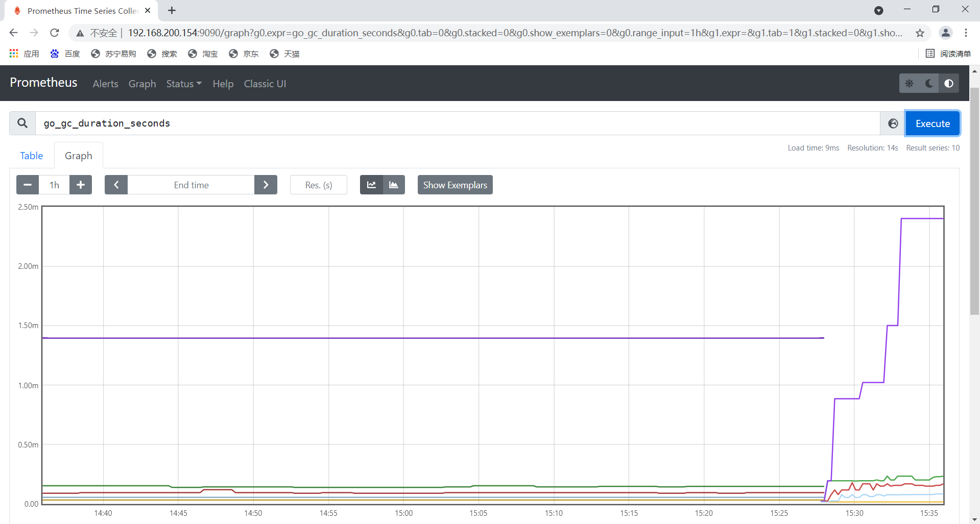The width and height of the screenshot is (980, 524).
Task: Select browser-preferred theme contrast icon
Action: click(x=948, y=84)
